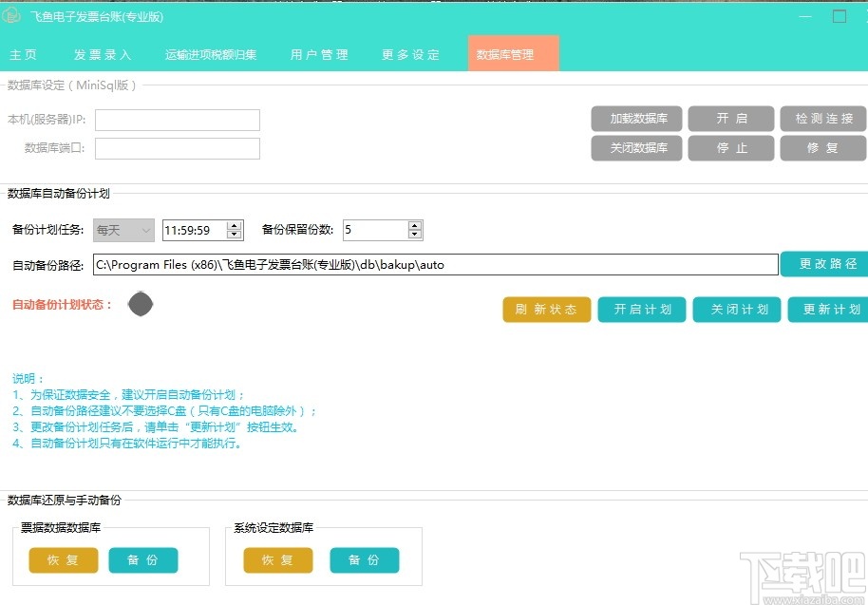Click 刷新状态 button
Image resolution: width=868 pixels, height=605 pixels.
click(546, 310)
